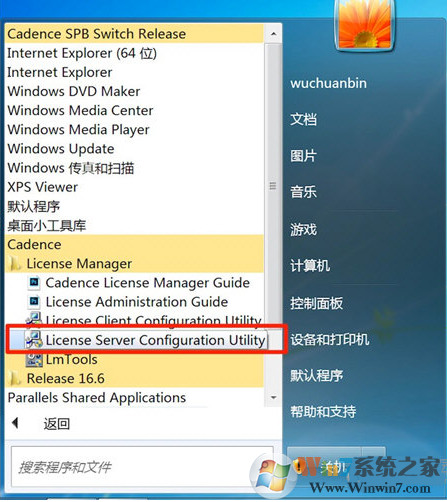
Task: Open 游戏 from the right pane
Action: (x=303, y=230)
